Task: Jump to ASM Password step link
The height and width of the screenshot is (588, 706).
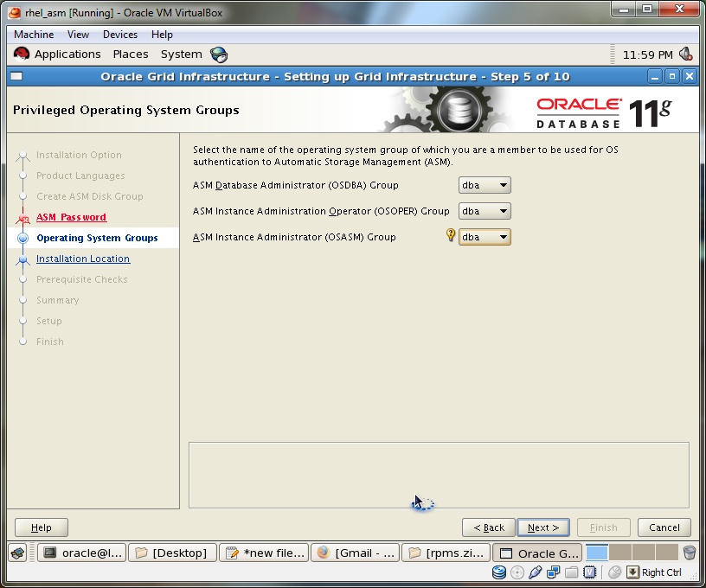Action: tap(71, 217)
